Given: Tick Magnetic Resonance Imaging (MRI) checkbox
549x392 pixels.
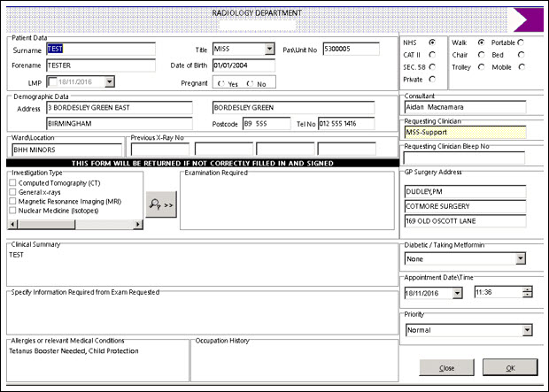Looking at the screenshot, I should click(x=12, y=201).
